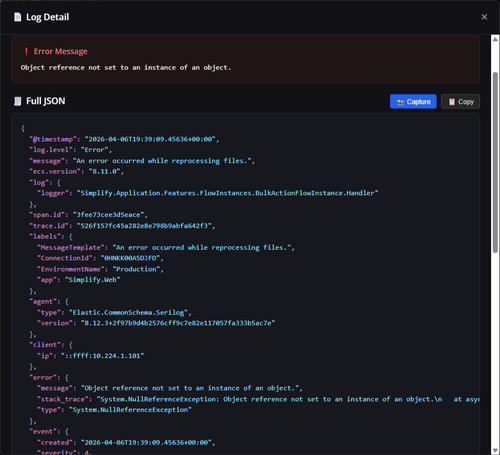Click the Log Detail document icon
This screenshot has width=500, height=455.
coord(18,17)
